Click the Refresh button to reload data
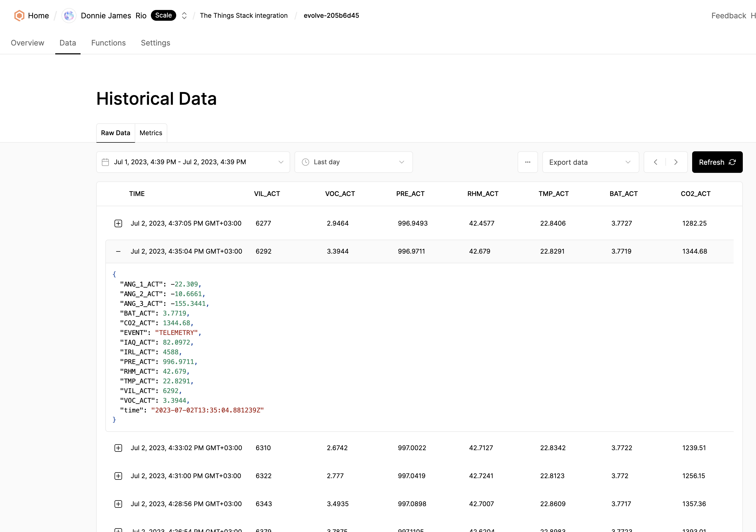This screenshot has width=756, height=532. (x=717, y=162)
